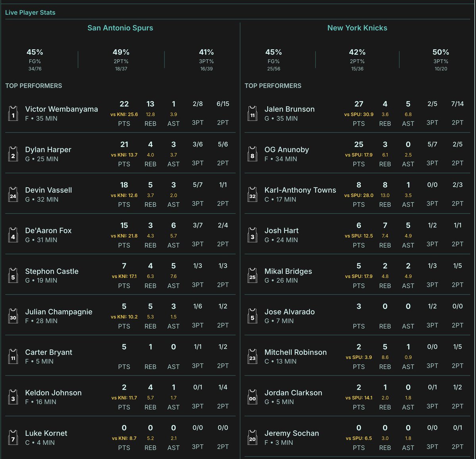The image size is (476, 459).
Task: Click De'Aaron Fox's 6 assists value
Action: [173, 226]
